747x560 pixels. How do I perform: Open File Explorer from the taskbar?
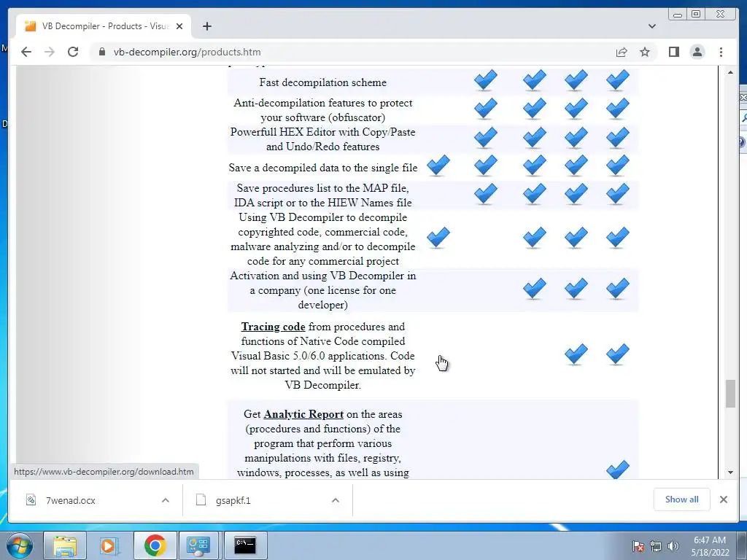[65, 545]
